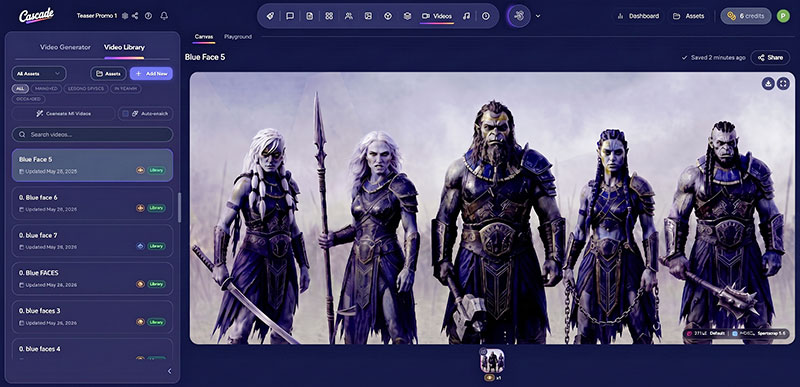The height and width of the screenshot is (387, 800).
Task: Open the All Assets dropdown
Action: [39, 73]
